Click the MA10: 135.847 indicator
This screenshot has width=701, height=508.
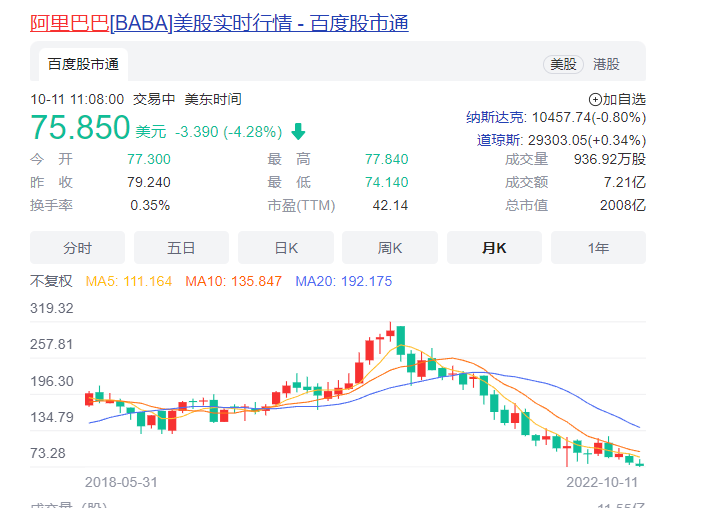[233, 281]
